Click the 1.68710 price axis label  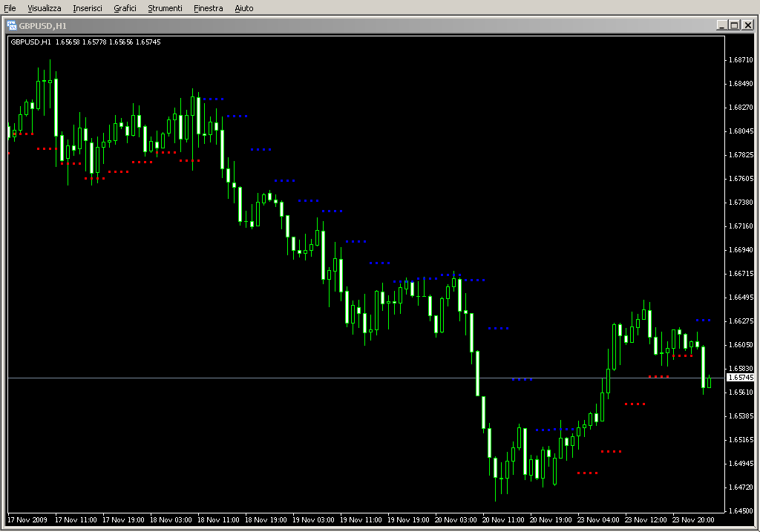coord(740,60)
